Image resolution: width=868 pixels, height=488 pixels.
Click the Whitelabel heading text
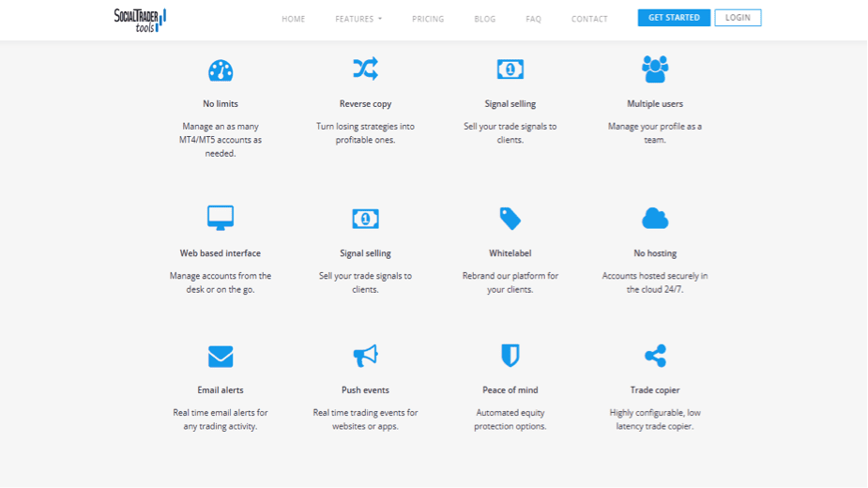tap(510, 253)
